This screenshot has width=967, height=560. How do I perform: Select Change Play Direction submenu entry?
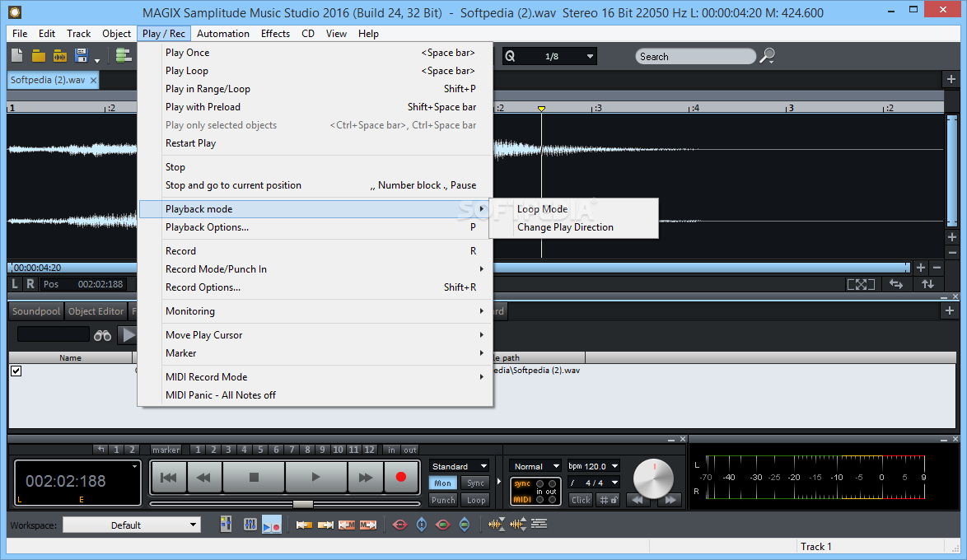[x=573, y=227]
